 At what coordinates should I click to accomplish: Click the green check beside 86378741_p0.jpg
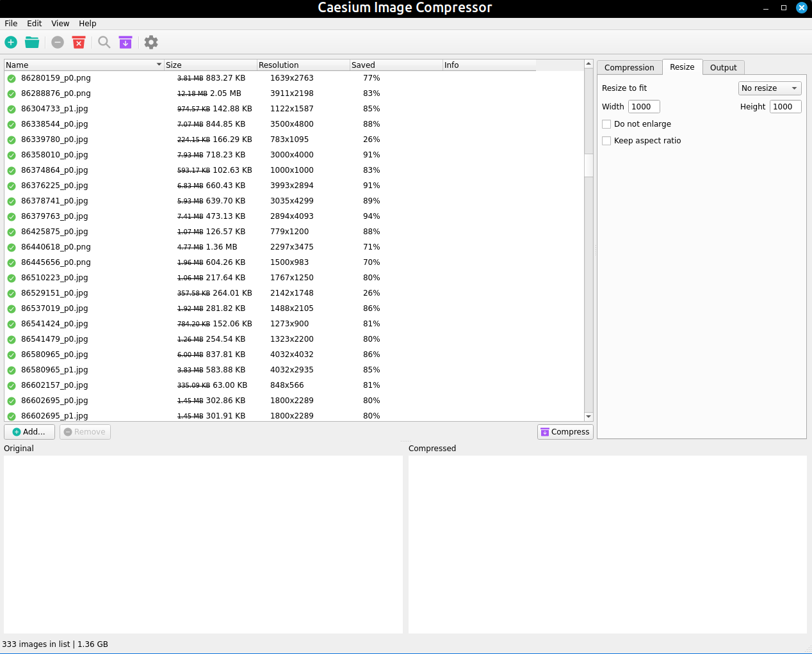pos(12,201)
